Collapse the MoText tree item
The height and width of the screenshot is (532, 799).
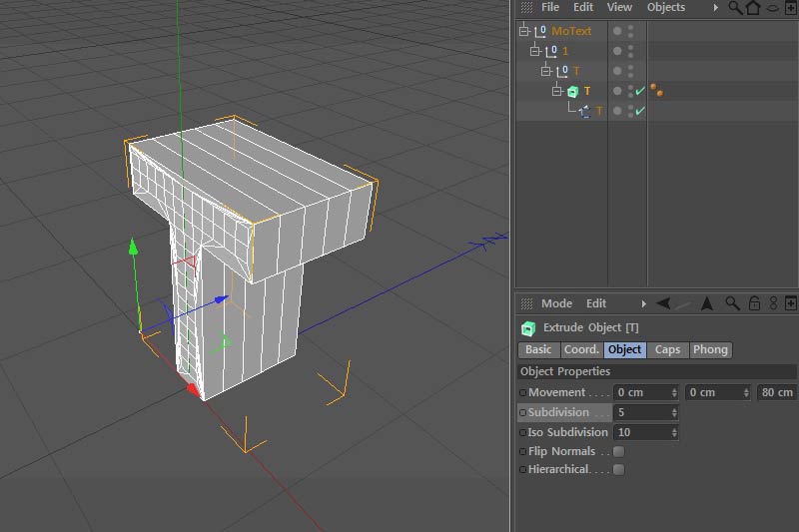coord(523,31)
